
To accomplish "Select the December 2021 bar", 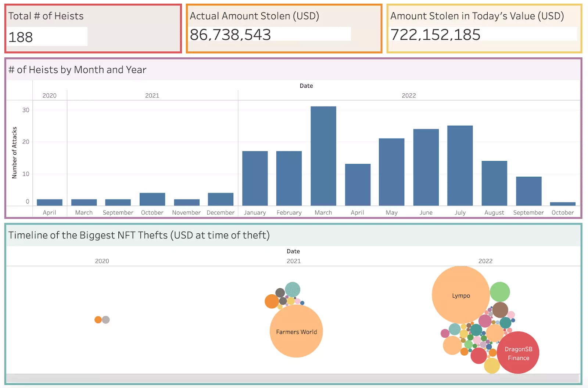I will (220, 199).
